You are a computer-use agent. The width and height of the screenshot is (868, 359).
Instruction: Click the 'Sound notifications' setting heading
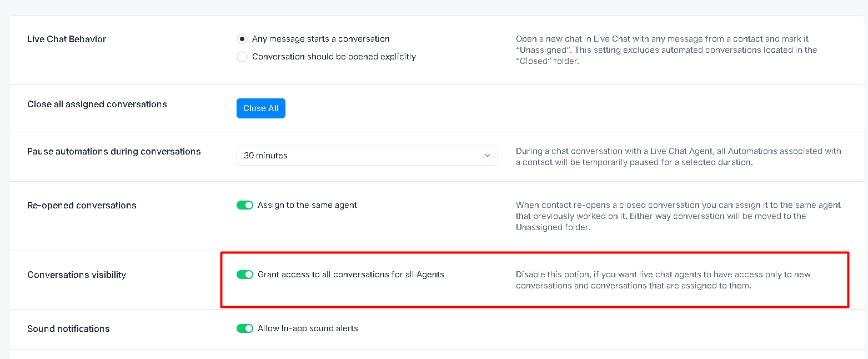coord(68,328)
